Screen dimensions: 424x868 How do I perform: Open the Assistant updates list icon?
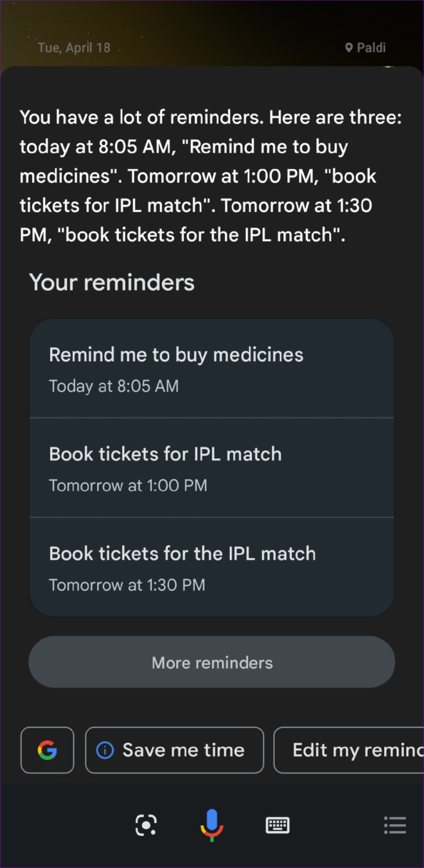coord(395,825)
